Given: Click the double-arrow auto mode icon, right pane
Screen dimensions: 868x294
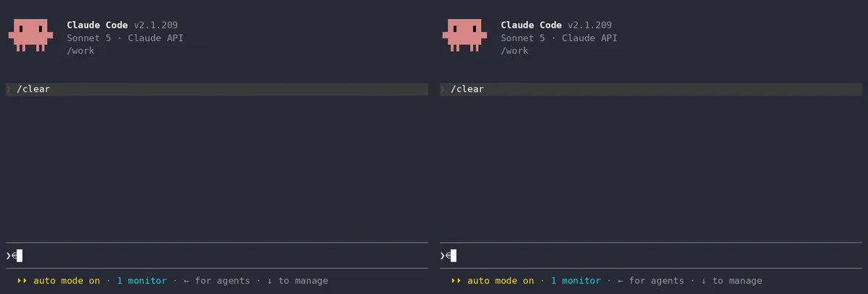Looking at the screenshot, I should click(456, 281).
